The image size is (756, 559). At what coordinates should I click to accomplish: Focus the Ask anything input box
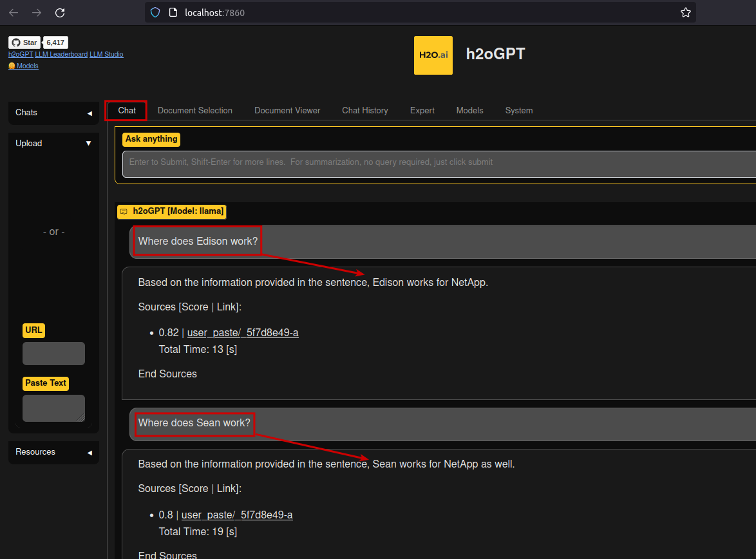pos(439,164)
